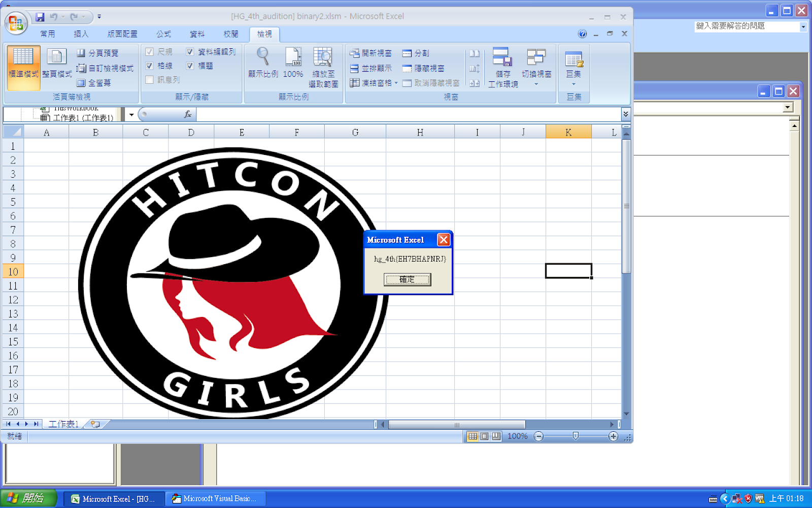Click the zoom slider handle

point(576,436)
